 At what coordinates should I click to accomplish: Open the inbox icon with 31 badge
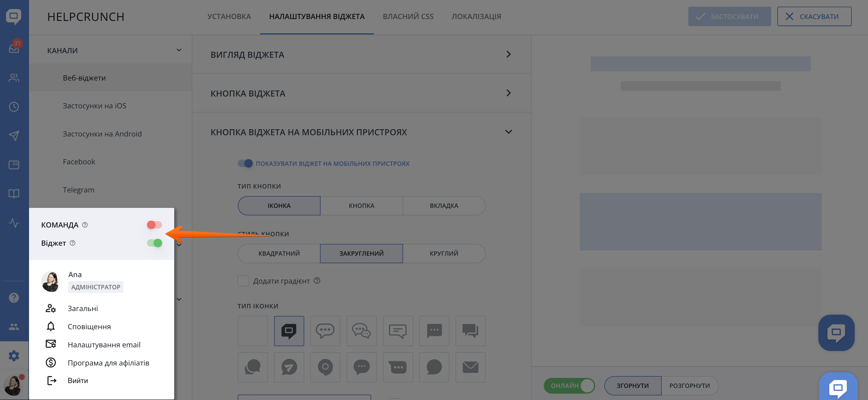click(x=14, y=48)
